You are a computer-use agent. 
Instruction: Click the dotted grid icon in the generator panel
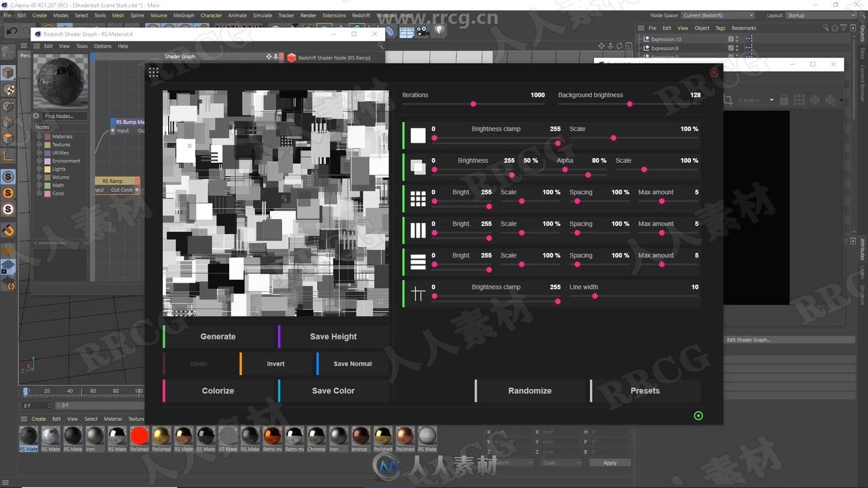click(154, 72)
